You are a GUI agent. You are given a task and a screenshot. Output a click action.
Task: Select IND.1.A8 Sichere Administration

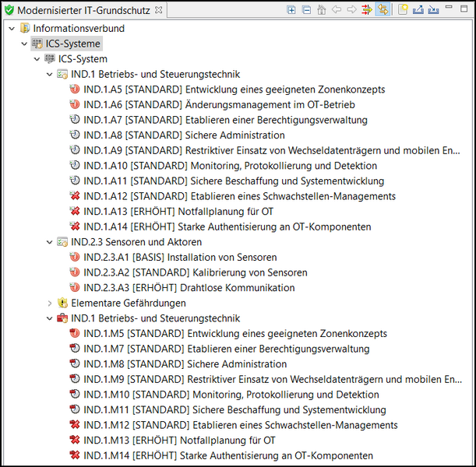pyautogui.click(x=185, y=135)
